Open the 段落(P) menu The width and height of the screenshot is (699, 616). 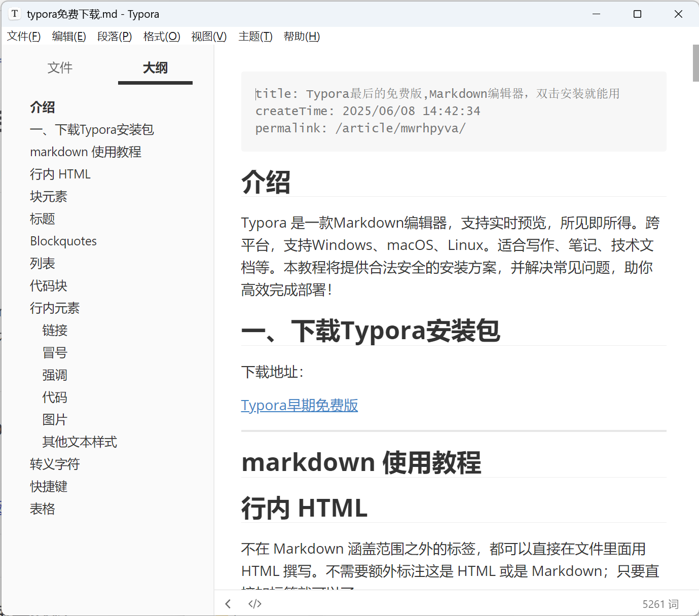click(115, 36)
